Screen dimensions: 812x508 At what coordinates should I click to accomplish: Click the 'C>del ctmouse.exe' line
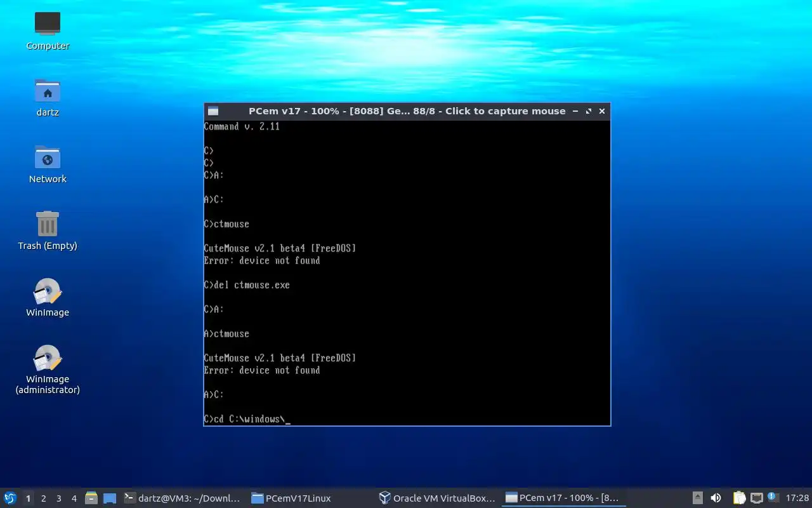[247, 285]
